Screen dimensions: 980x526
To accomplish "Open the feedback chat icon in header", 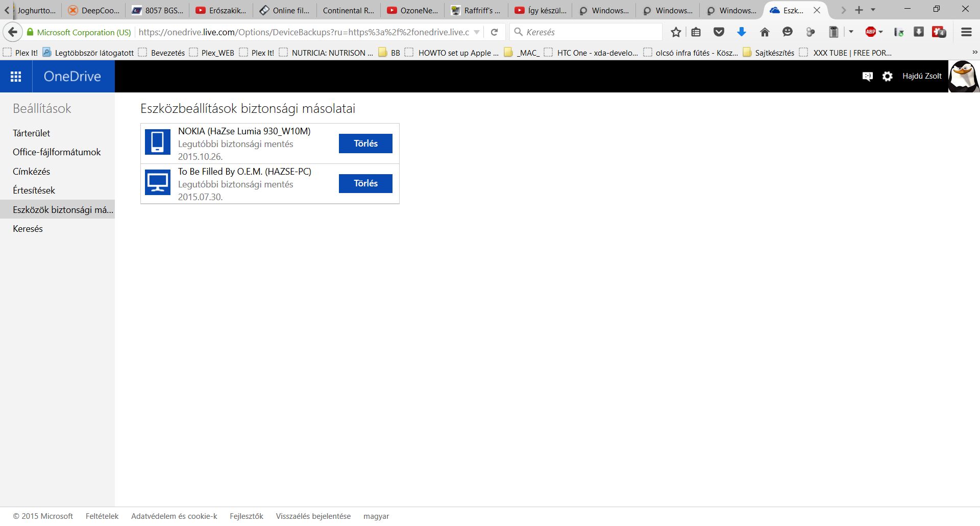I will [x=867, y=76].
